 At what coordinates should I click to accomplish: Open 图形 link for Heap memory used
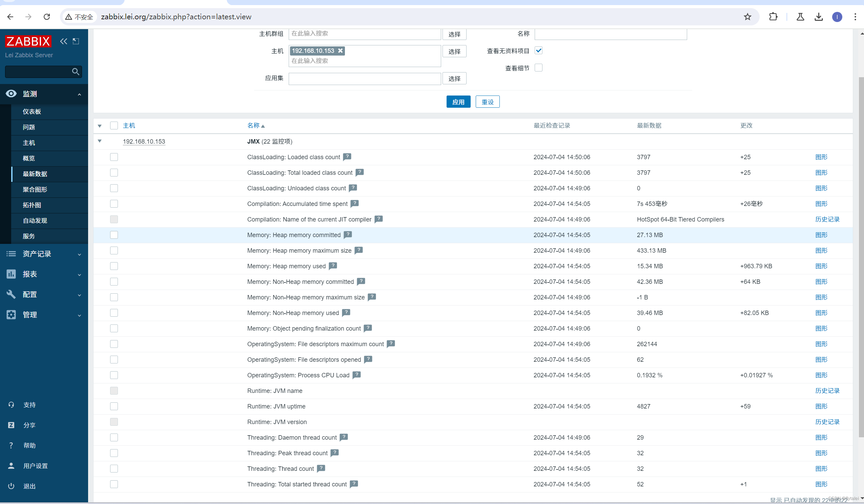[x=821, y=266]
